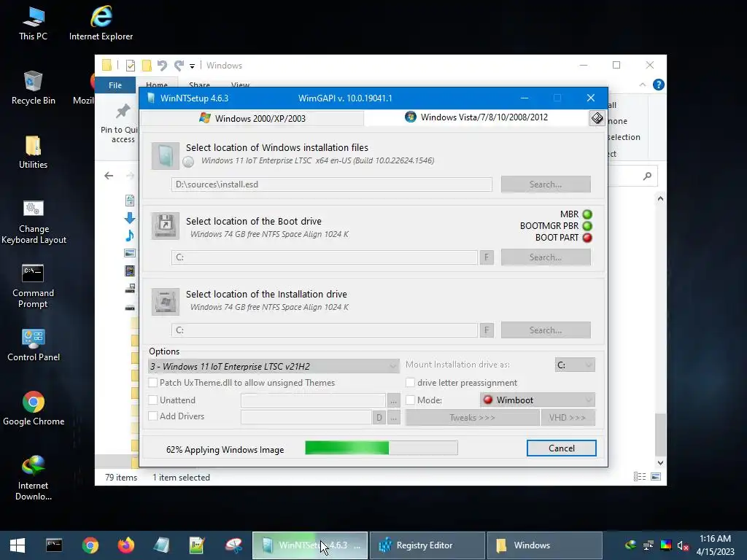Toggle drive letter preassignment checkbox

(410, 382)
